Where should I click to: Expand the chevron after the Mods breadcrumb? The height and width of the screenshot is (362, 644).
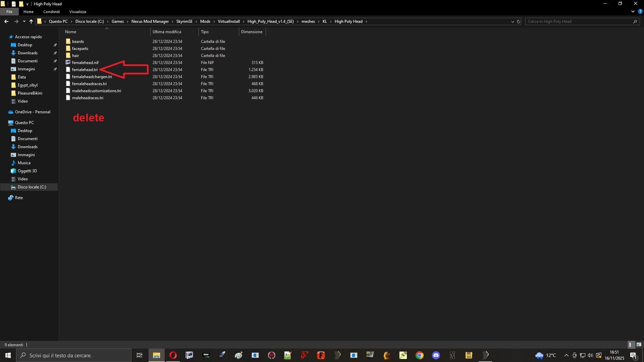point(214,21)
